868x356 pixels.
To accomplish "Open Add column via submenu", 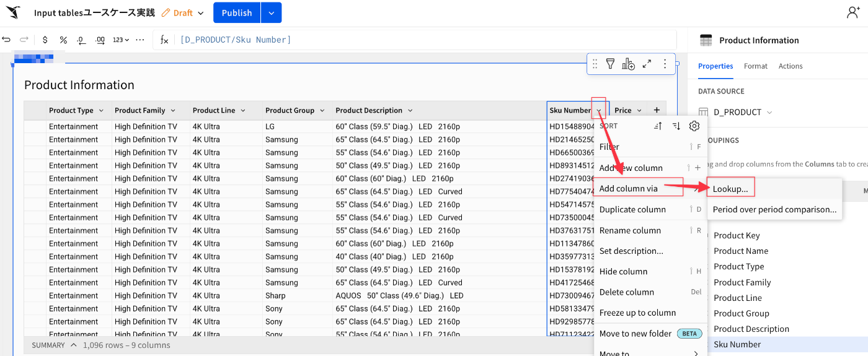I will coord(650,188).
